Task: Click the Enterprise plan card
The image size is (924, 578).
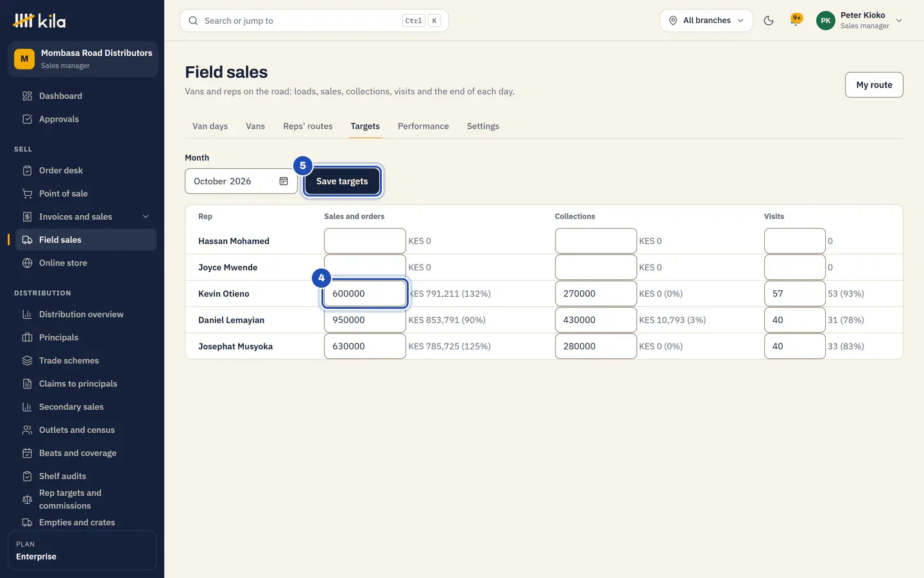Action: [x=82, y=550]
